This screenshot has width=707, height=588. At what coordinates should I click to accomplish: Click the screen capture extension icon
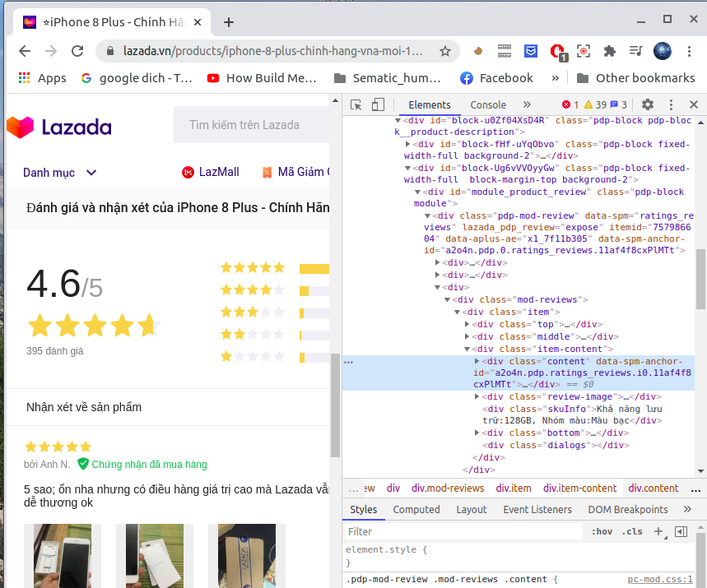pyautogui.click(x=584, y=51)
